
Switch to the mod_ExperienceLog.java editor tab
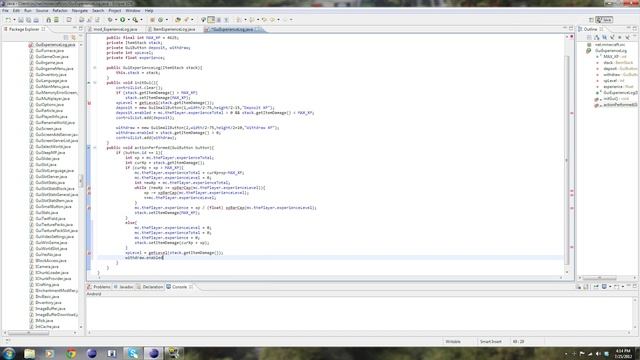pyautogui.click(x=115, y=29)
